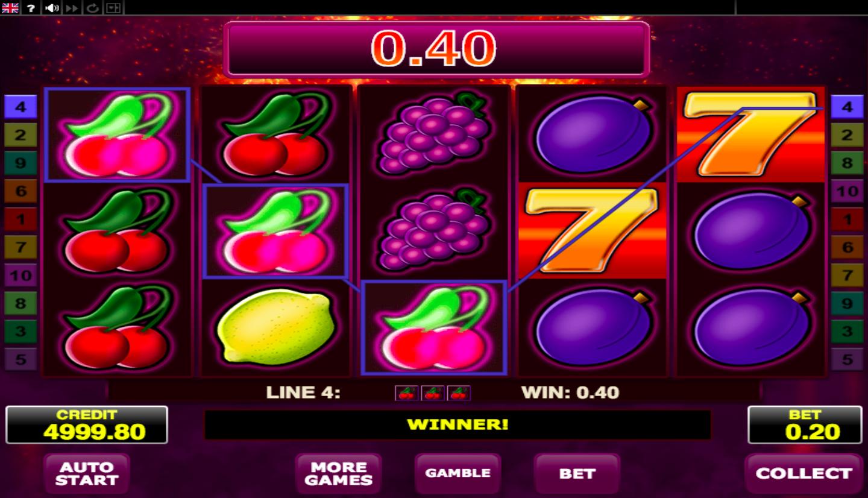Open the help question mark icon

coord(31,8)
